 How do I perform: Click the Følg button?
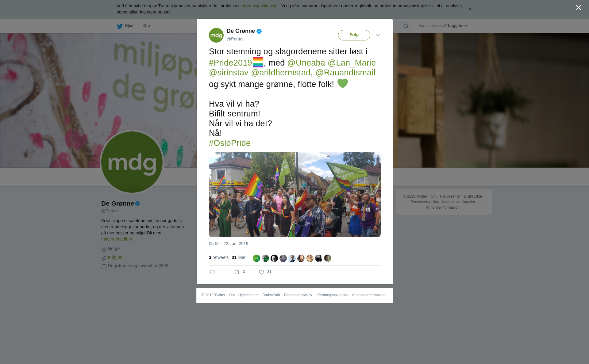[354, 35]
